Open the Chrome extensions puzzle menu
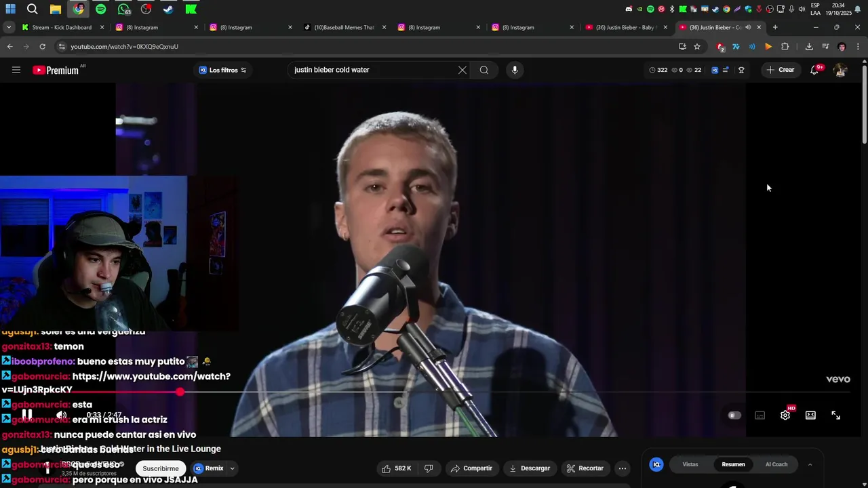868x488 pixels. point(785,47)
